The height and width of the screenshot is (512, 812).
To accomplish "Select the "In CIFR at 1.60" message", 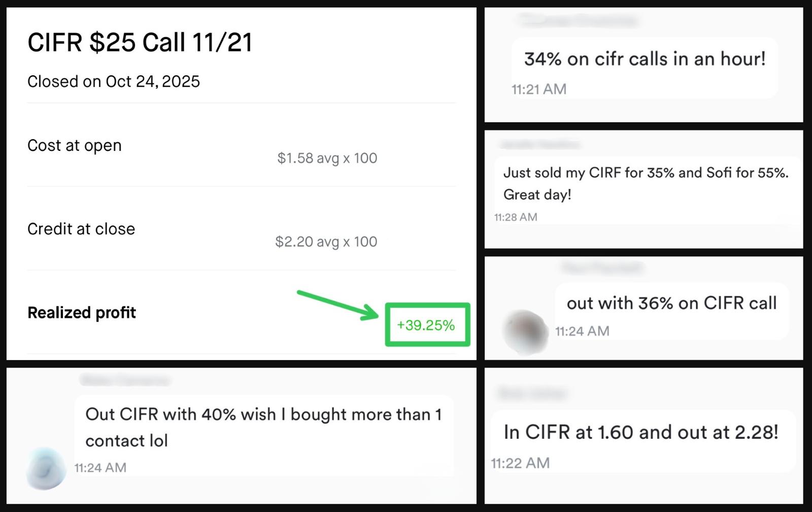I will [641, 432].
